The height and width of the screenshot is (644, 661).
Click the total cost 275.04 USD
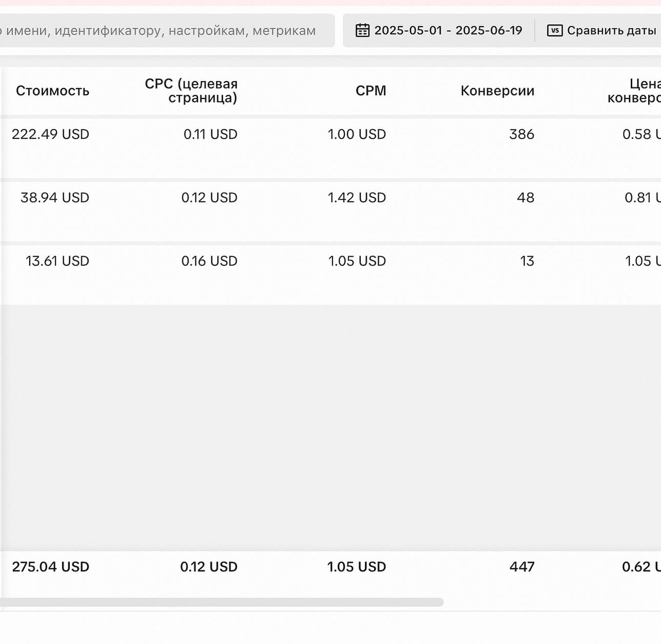[51, 567]
